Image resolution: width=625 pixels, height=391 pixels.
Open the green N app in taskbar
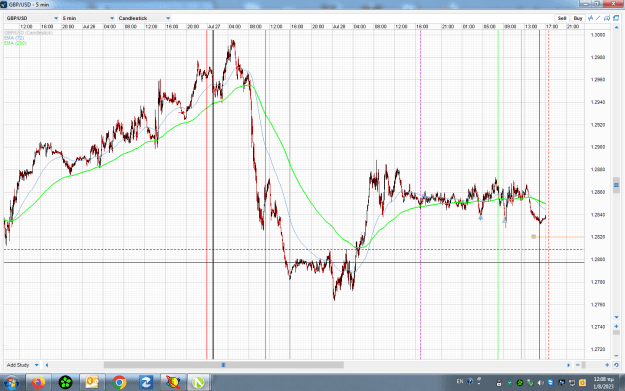199,383
